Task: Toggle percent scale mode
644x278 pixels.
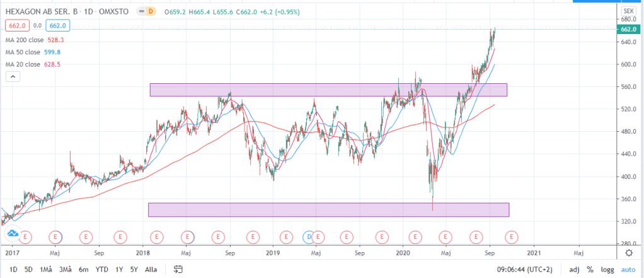Action: pyautogui.click(x=590, y=269)
